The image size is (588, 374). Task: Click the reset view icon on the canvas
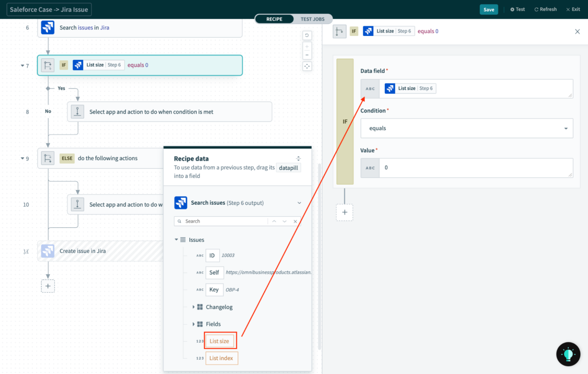tap(307, 35)
